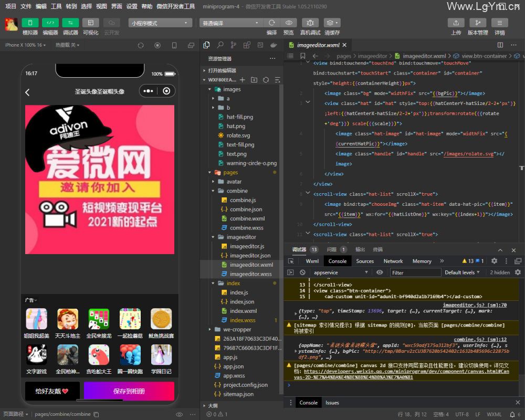Tap the simulator back arrow
The height and width of the screenshot is (420, 525).
click(27, 92)
